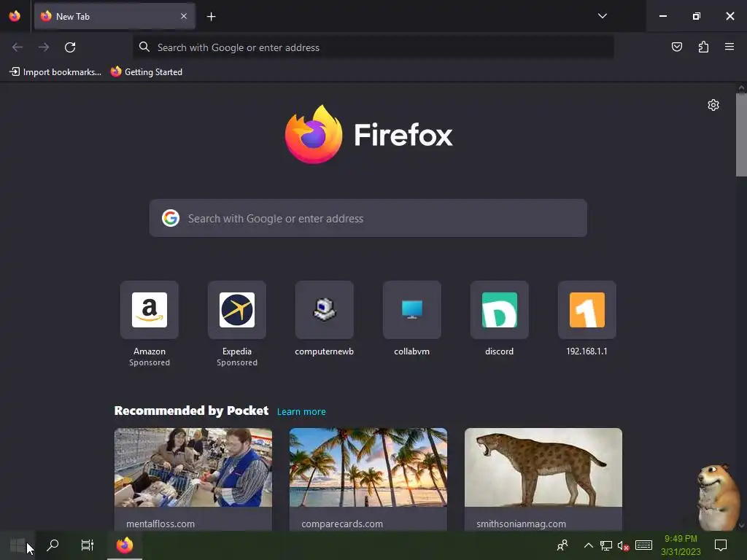Open a new tab with the plus button
The height and width of the screenshot is (560, 747).
pos(211,17)
